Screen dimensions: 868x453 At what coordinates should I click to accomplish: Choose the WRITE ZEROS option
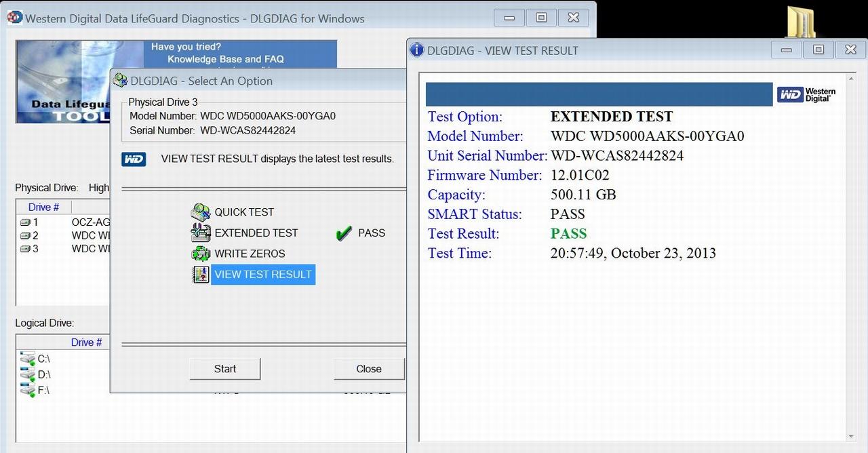250,254
